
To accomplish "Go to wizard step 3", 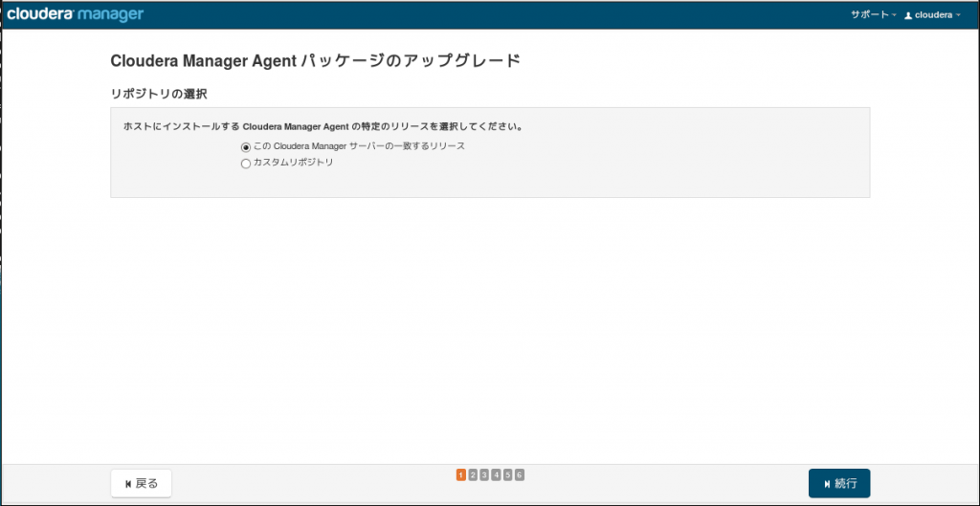I will coord(484,475).
